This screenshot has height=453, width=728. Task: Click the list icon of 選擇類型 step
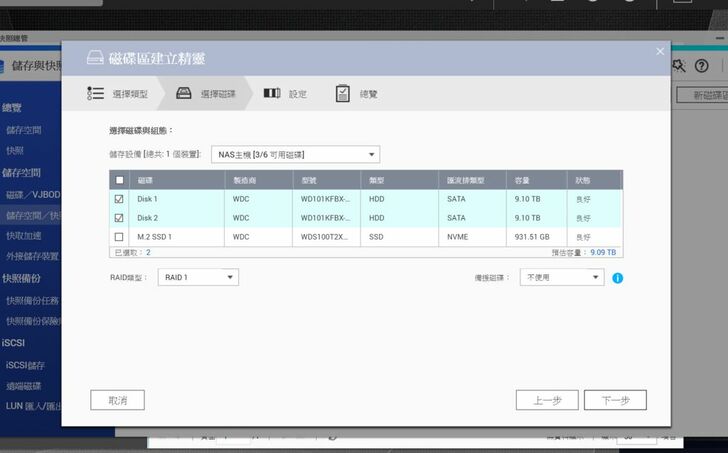coord(95,93)
